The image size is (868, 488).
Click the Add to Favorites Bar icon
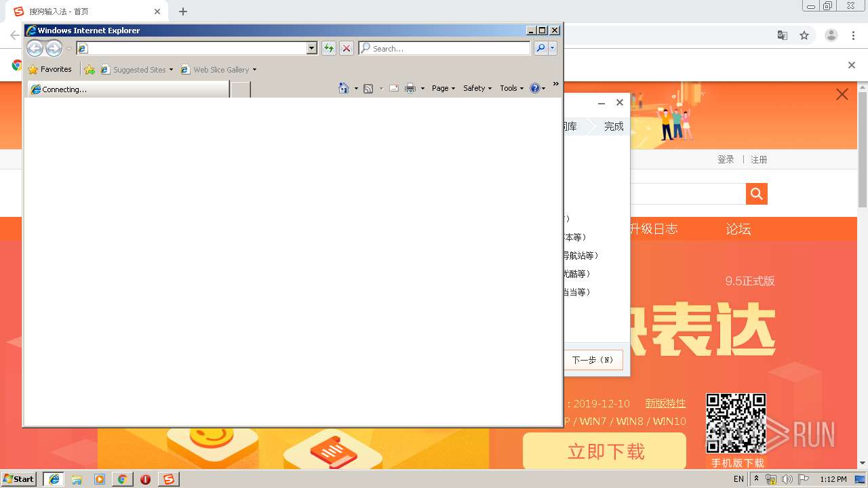90,69
